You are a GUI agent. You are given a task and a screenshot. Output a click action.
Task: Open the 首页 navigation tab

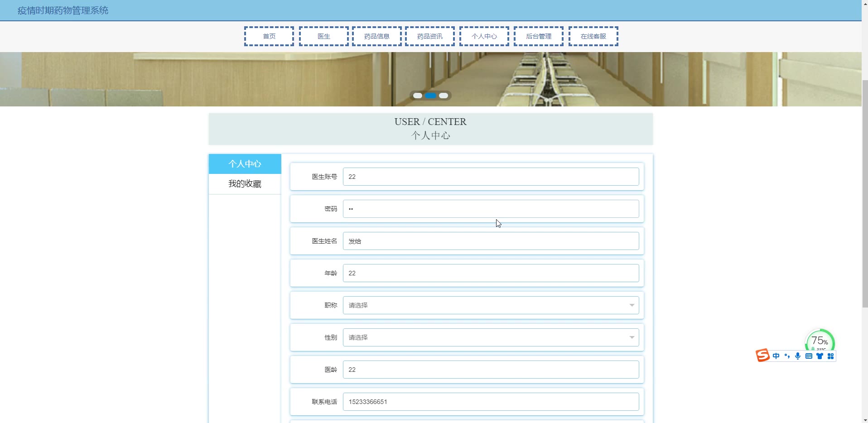coord(269,36)
